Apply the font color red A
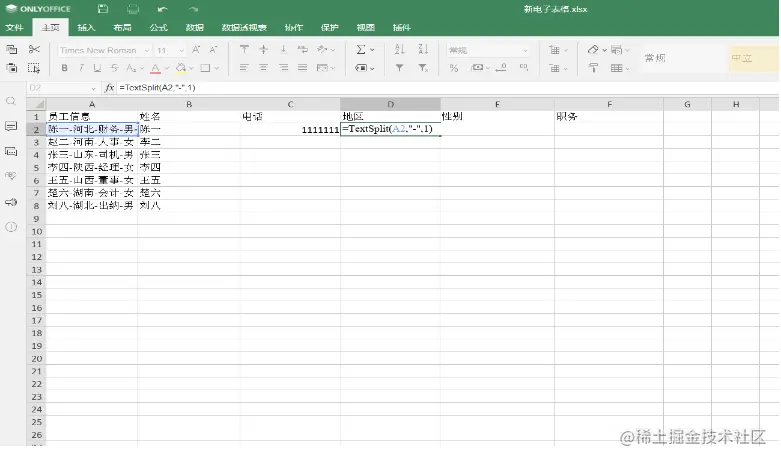The width and height of the screenshot is (781, 461). pyautogui.click(x=155, y=68)
